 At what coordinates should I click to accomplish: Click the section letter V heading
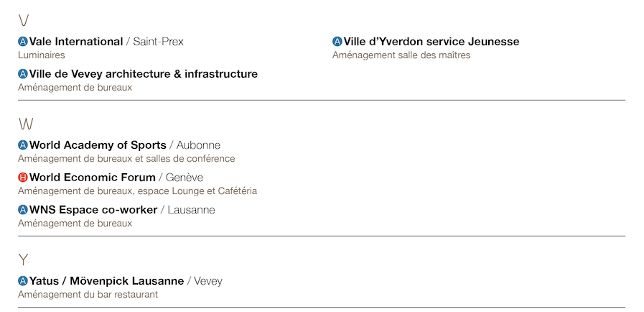[24, 21]
